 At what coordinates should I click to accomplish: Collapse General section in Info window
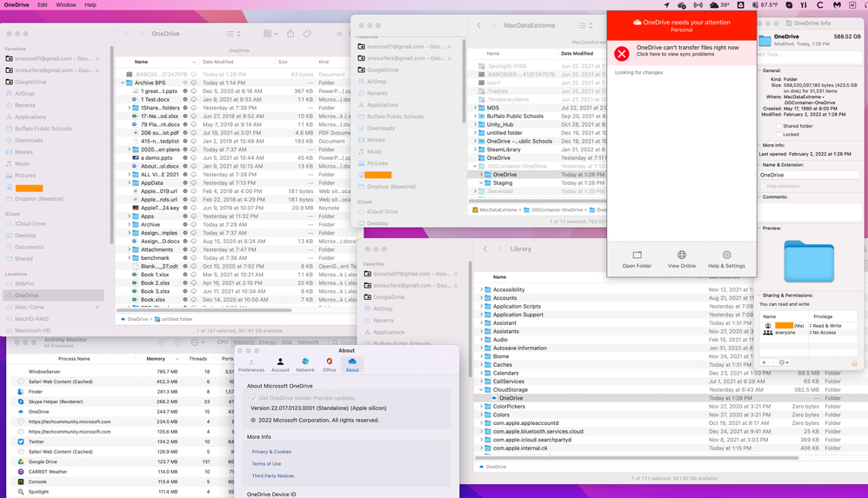pos(759,70)
